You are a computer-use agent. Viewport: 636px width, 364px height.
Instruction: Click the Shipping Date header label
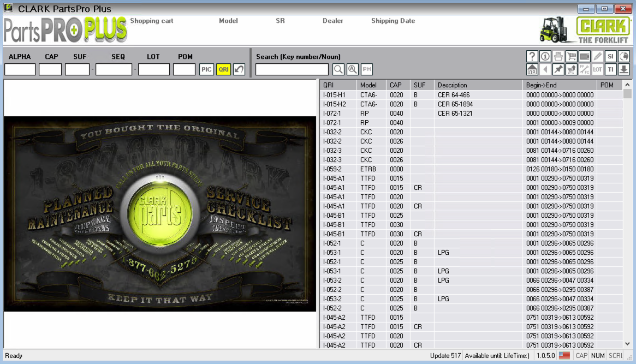[393, 21]
